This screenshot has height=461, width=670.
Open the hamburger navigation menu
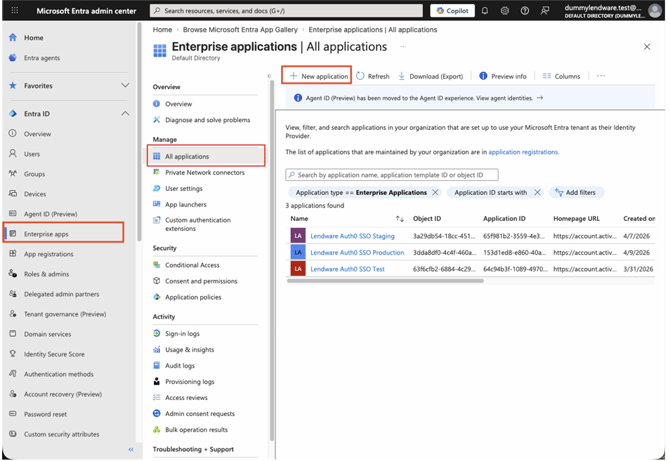point(16,11)
